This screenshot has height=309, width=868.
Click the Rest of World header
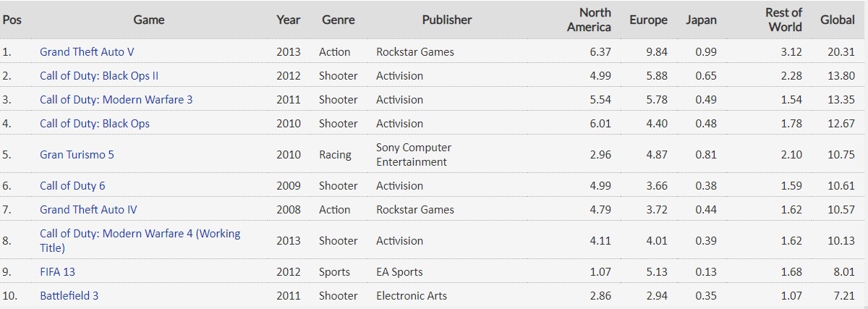tap(783, 20)
